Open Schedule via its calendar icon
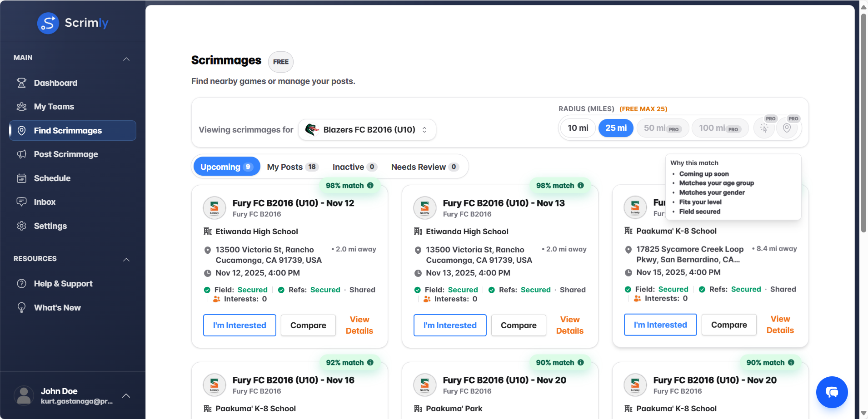Image resolution: width=868 pixels, height=419 pixels. click(x=22, y=178)
